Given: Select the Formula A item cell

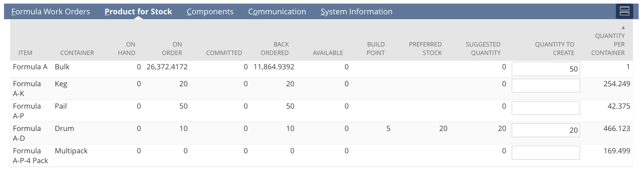Looking at the screenshot, I should [30, 67].
